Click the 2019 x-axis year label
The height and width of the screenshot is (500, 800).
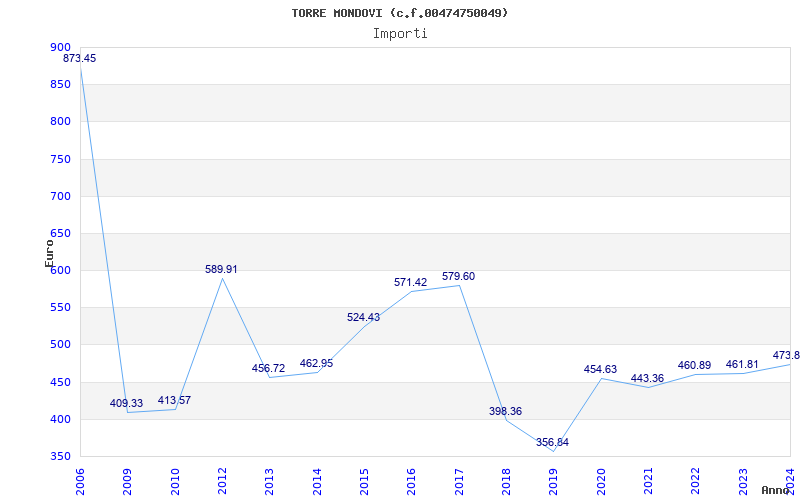[x=554, y=482]
